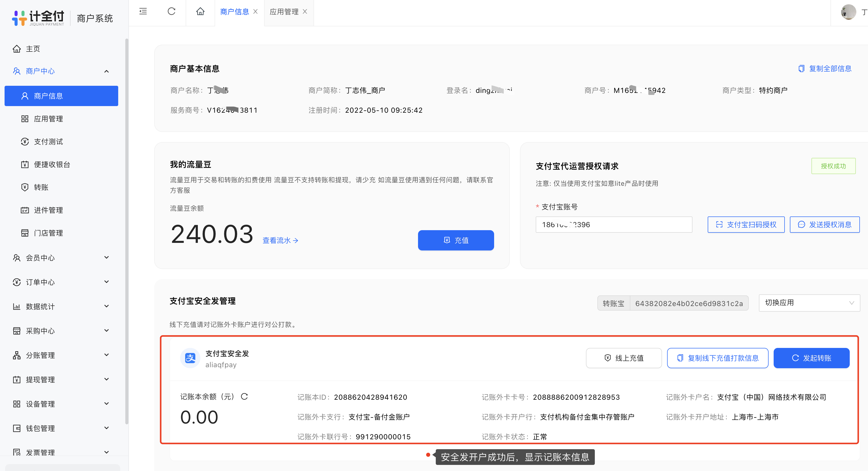868x471 pixels.
Task: Expand the 分账管理 menu group
Action: click(x=61, y=355)
